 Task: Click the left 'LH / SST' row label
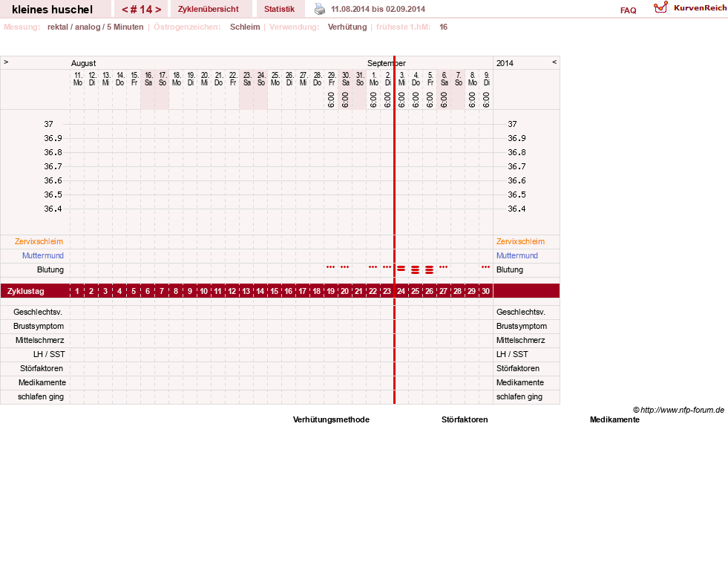49,354
